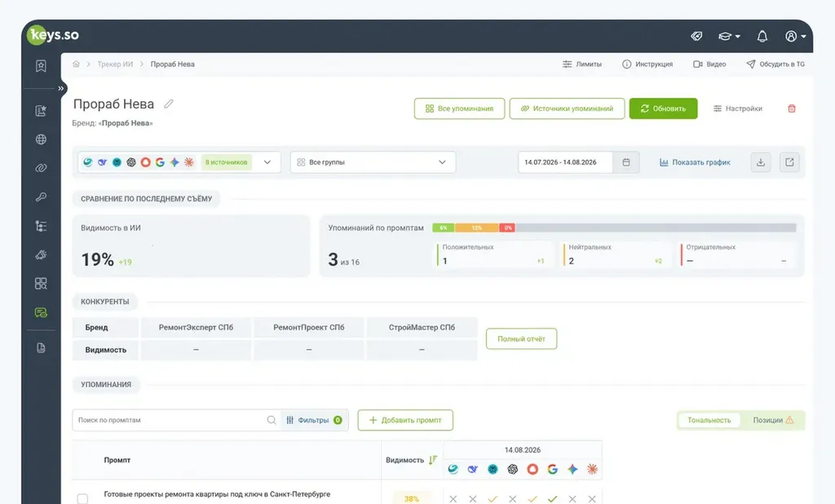Open the calendar picker icon
Screen dimensions: 835x504
[626, 162]
